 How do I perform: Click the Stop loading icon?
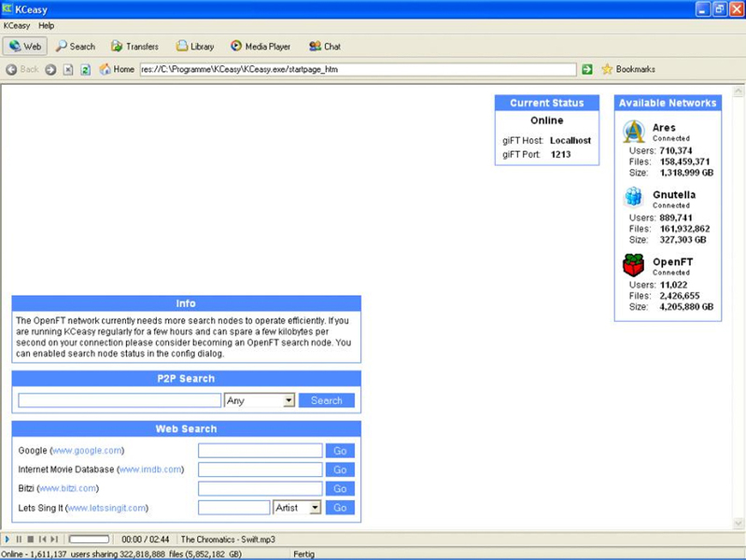(68, 69)
